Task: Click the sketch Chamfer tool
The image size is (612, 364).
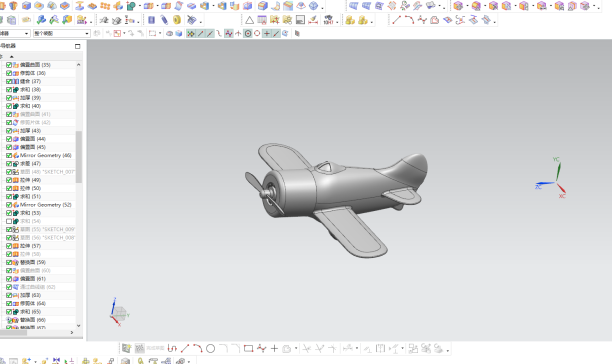Action: (x=235, y=348)
